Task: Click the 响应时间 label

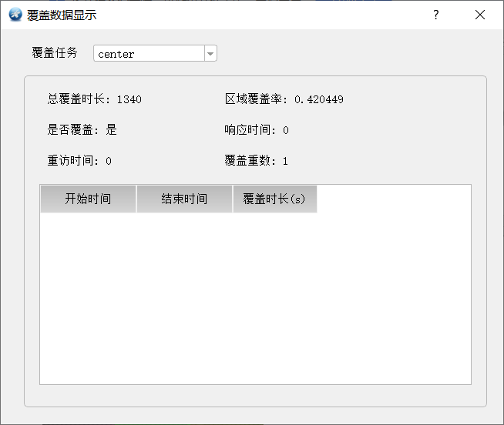Action: point(247,130)
